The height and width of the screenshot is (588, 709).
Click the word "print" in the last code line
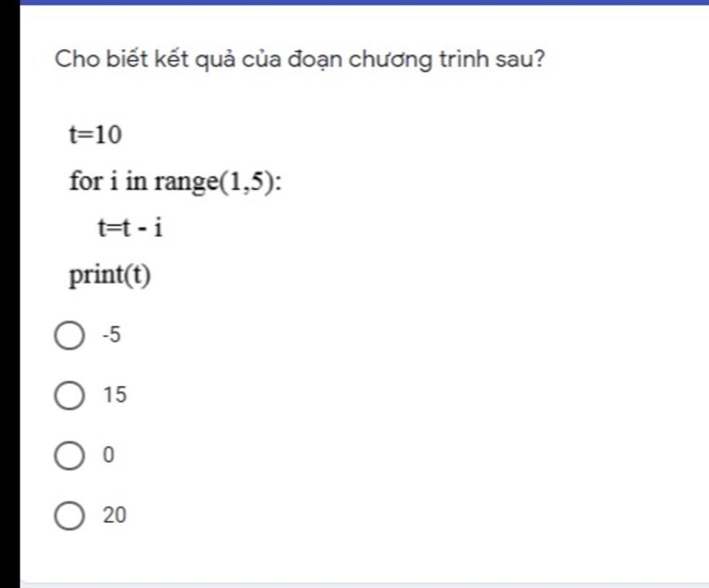click(96, 276)
